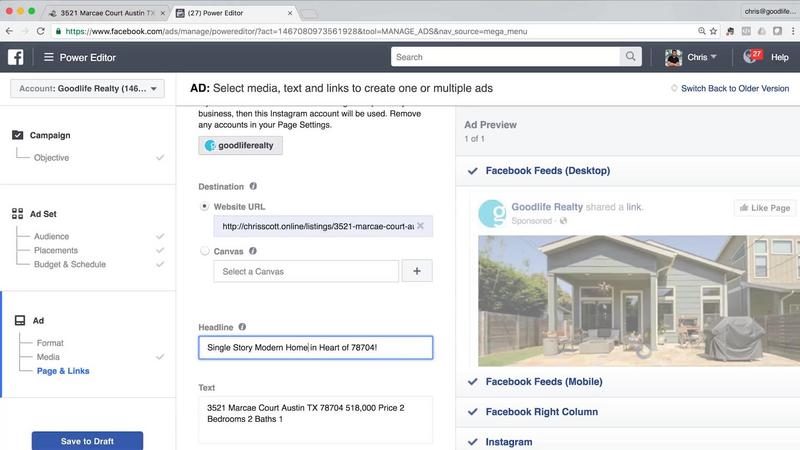Open the Account Goodlife Realty dropdown

(87, 89)
